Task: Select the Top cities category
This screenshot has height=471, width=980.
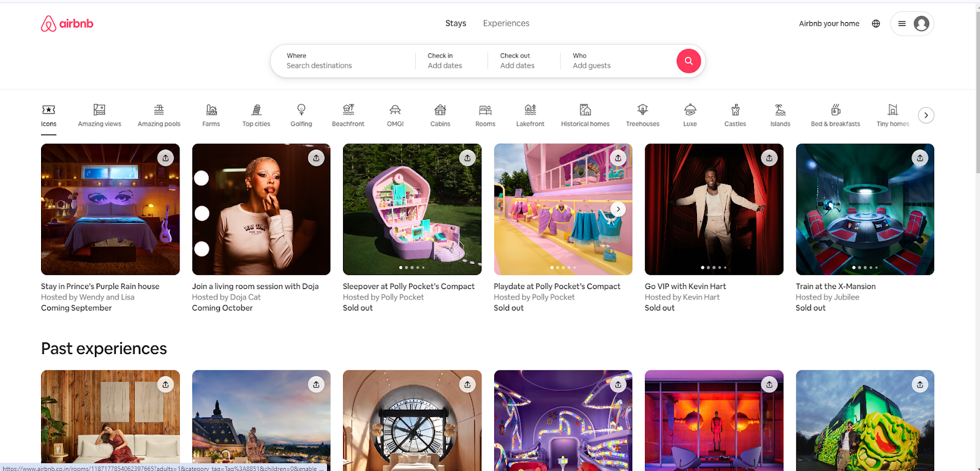Action: 256,115
